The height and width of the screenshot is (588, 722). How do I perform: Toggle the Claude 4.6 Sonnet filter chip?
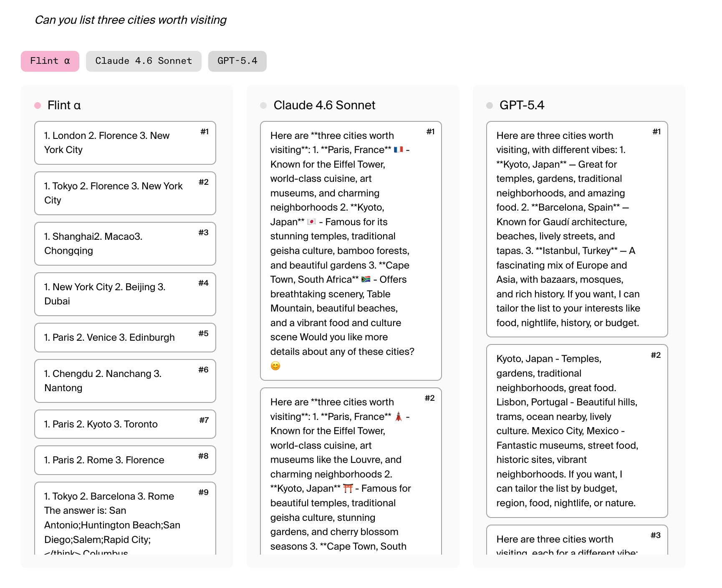pos(144,61)
